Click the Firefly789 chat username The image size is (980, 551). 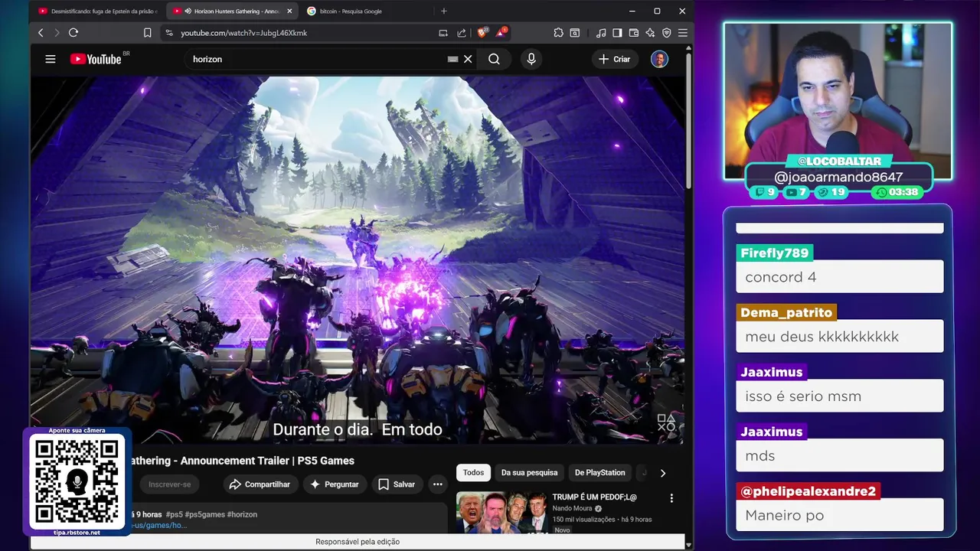coord(774,253)
